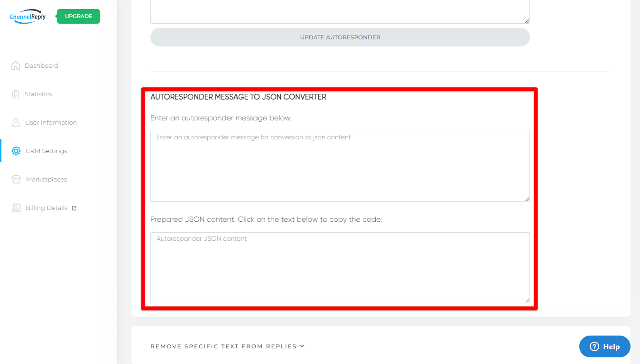Click the Dashboard home icon
The height and width of the screenshot is (364, 640).
16,65
